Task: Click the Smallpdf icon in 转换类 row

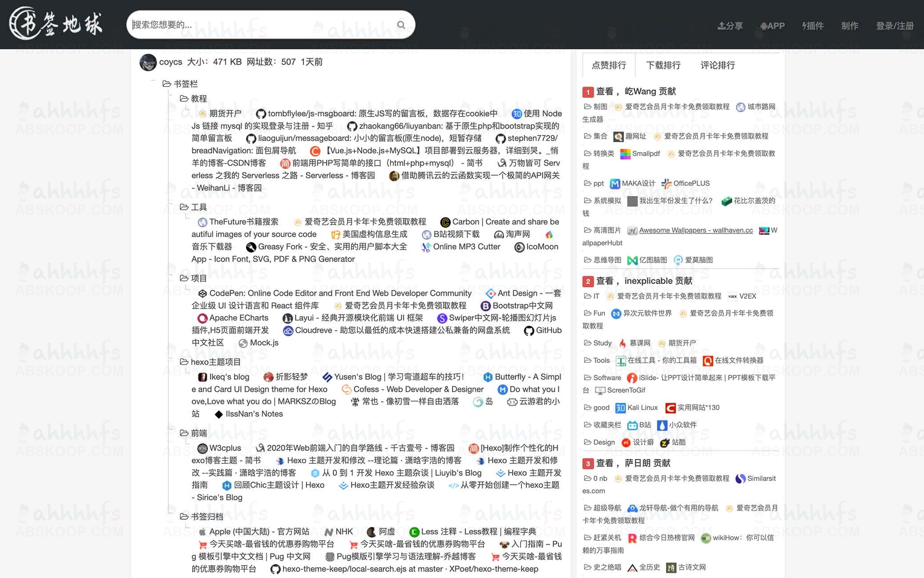Action: pyautogui.click(x=625, y=153)
